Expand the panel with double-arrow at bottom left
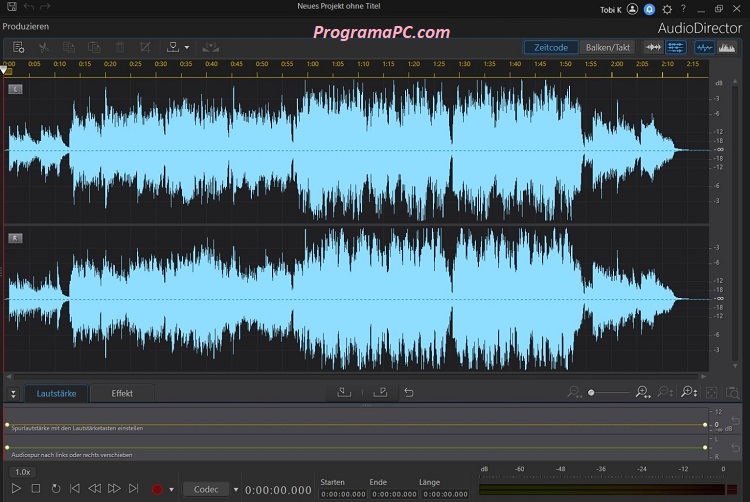The height and width of the screenshot is (502, 750). coord(13,394)
